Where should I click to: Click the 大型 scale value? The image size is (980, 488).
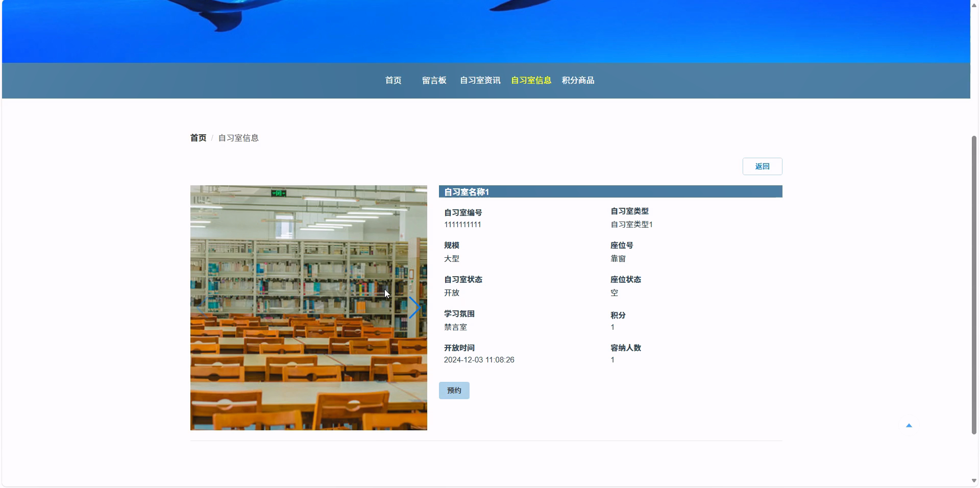[x=451, y=259]
